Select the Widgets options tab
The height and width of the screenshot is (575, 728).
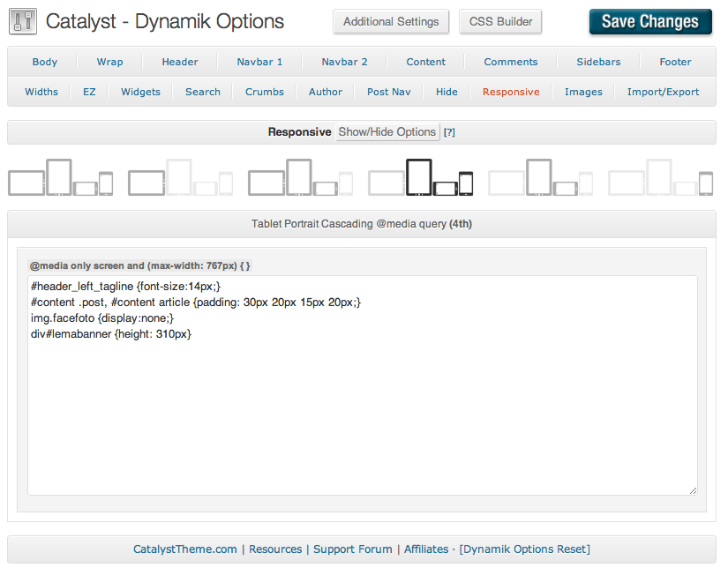140,92
